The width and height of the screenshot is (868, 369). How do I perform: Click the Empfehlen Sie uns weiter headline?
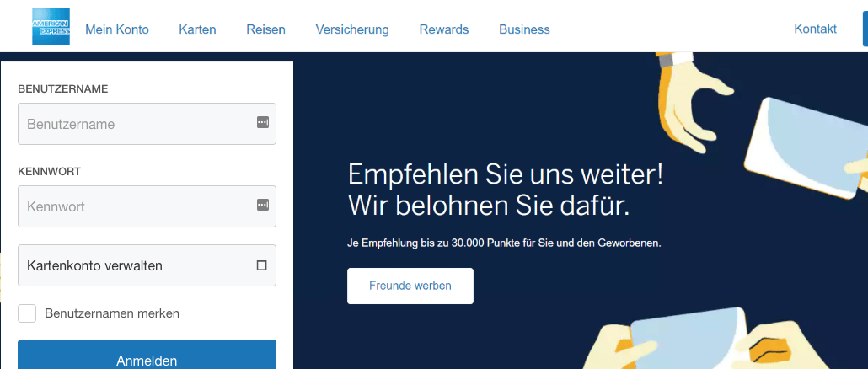[x=505, y=190]
